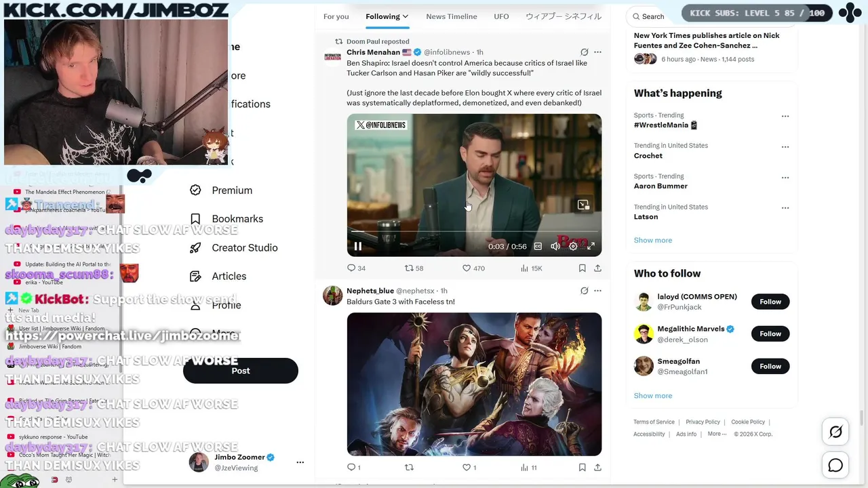Screen dimensions: 868x488
Task: Like the Baldurs Gate 3 post
Action: point(469,467)
